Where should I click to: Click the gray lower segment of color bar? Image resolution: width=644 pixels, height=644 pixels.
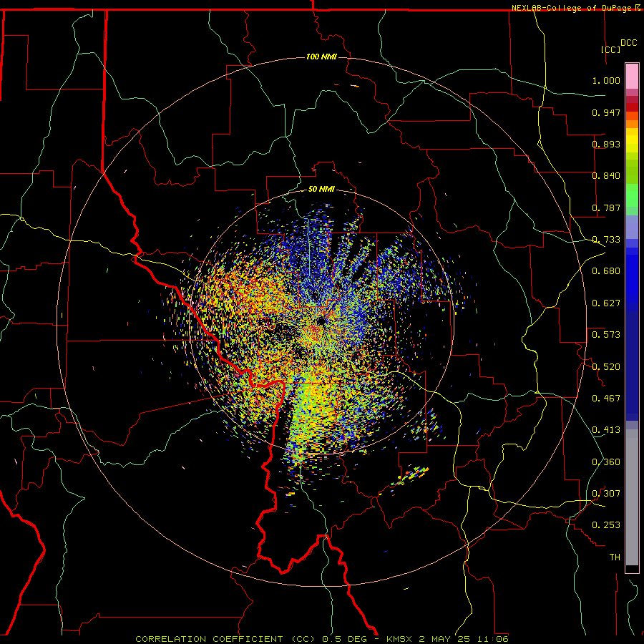pyautogui.click(x=632, y=497)
